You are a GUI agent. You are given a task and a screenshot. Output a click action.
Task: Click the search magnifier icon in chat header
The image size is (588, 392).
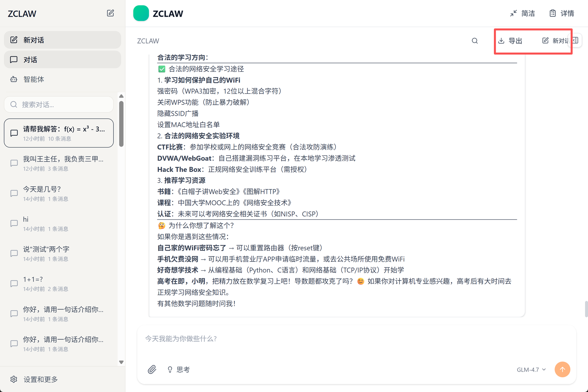[x=475, y=41]
